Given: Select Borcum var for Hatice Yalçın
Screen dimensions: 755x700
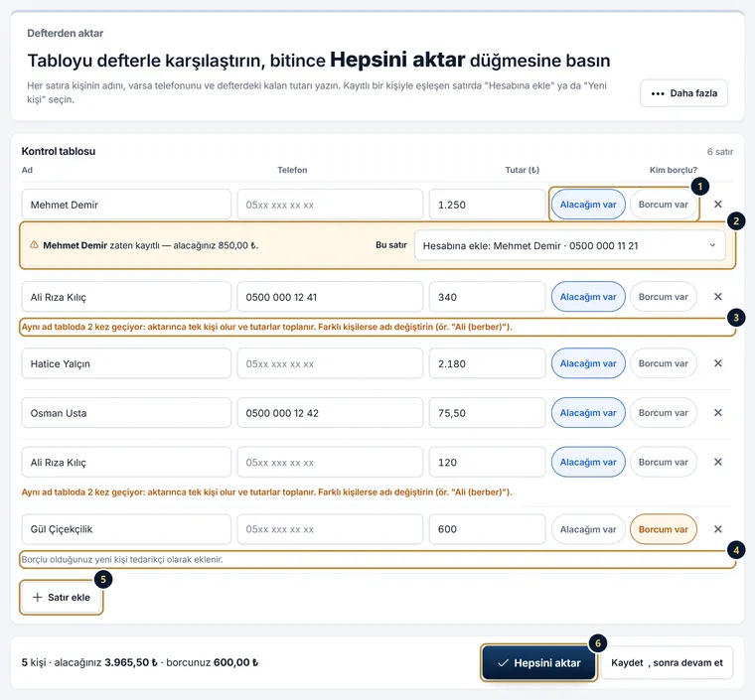Looking at the screenshot, I should click(x=663, y=363).
